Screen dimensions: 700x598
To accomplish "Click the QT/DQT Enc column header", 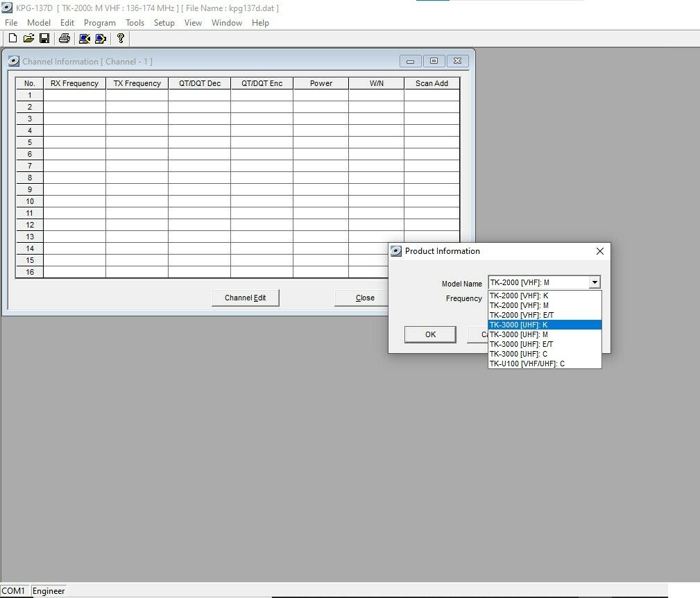I will (262, 83).
